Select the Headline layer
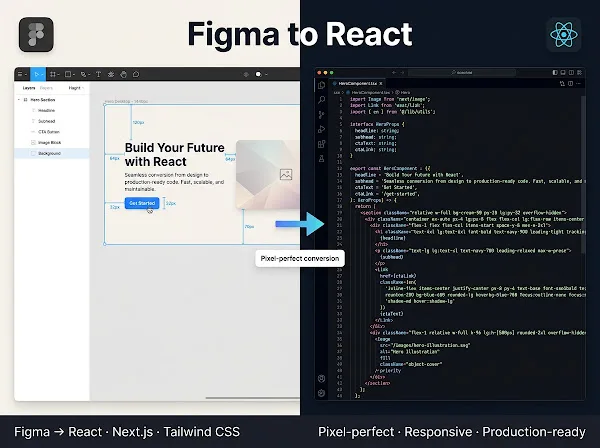Image resolution: width=600 pixels, height=448 pixels. coord(52,110)
